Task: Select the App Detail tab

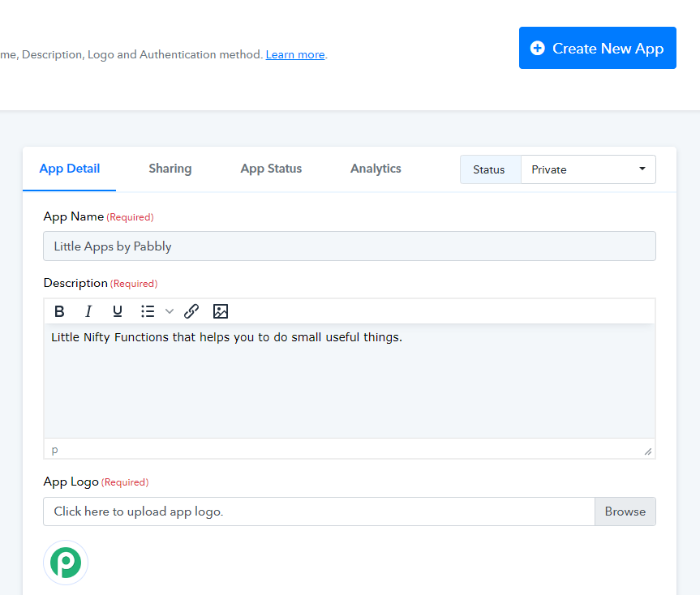Action: (x=69, y=169)
